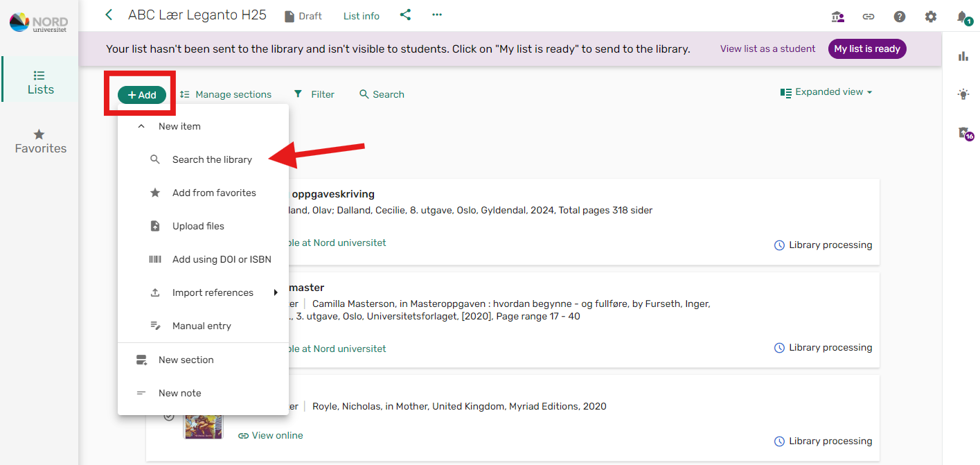Open List info
This screenshot has height=465, width=980.
point(362,16)
